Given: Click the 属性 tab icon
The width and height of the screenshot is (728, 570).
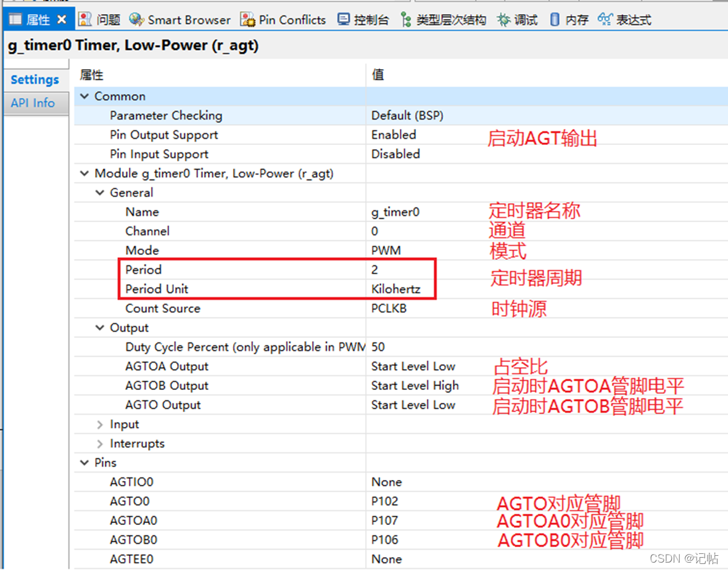Looking at the screenshot, I should tap(15, 20).
